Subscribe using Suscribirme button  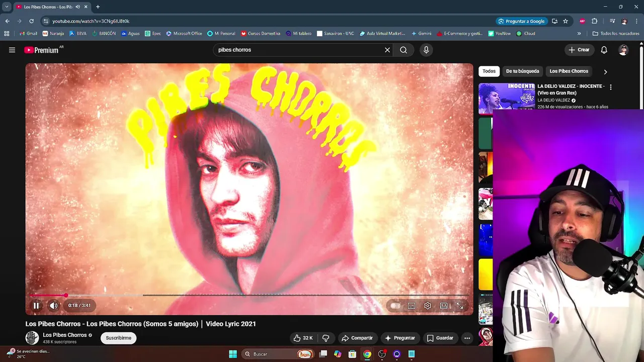(119, 338)
